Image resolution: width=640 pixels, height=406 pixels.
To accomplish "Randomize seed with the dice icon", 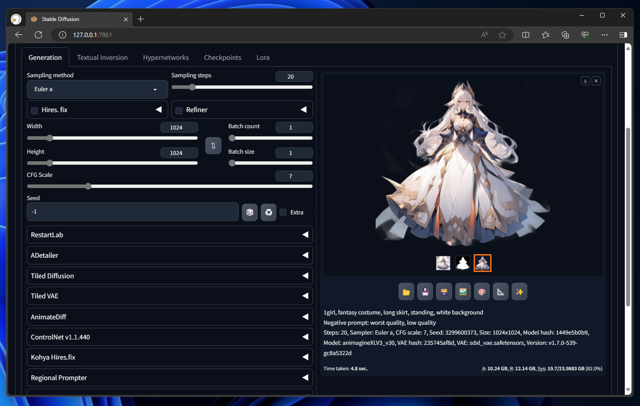I will (250, 212).
